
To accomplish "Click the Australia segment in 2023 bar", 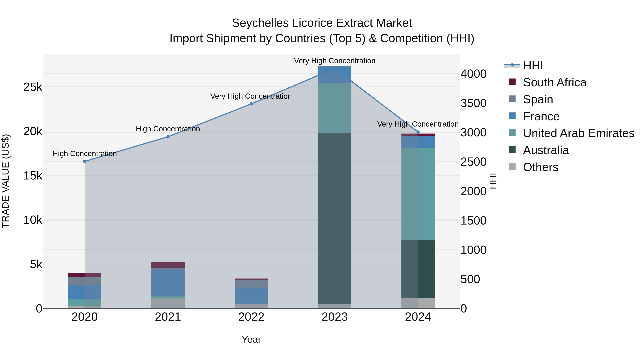I will pyautogui.click(x=335, y=219).
